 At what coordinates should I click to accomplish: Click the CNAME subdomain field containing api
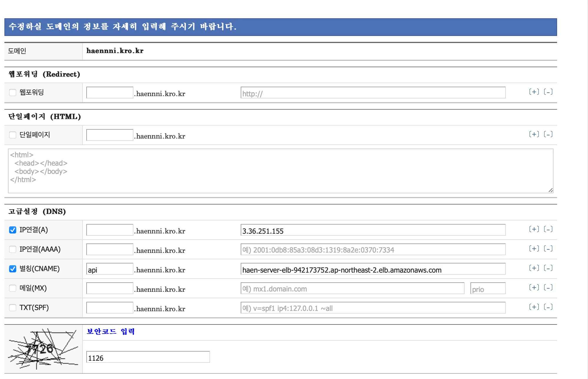coord(110,269)
